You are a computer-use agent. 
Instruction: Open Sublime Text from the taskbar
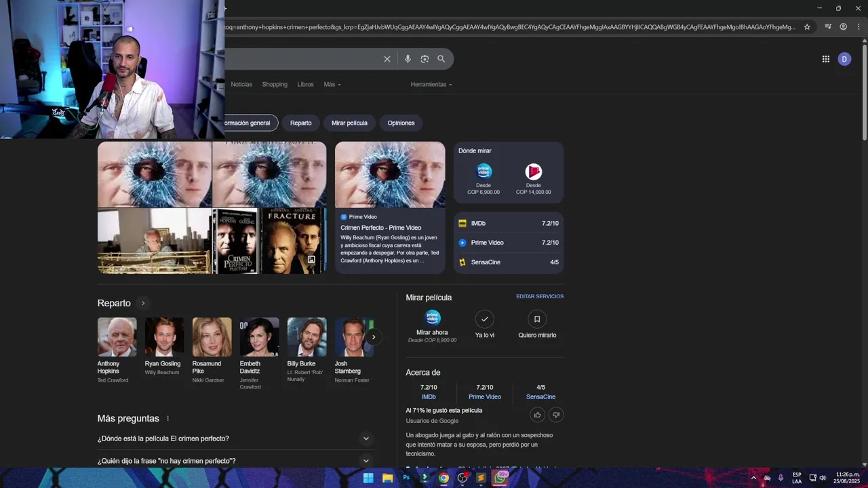481,478
